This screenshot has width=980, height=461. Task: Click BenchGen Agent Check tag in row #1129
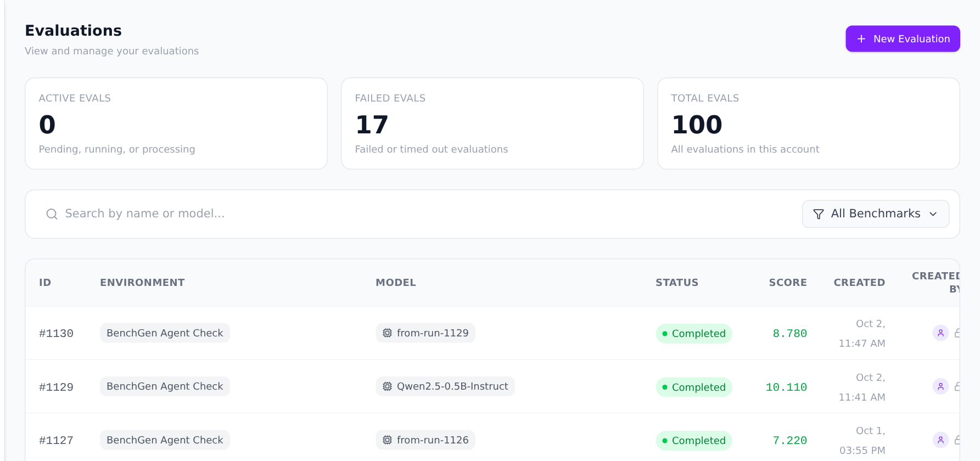pyautogui.click(x=165, y=386)
